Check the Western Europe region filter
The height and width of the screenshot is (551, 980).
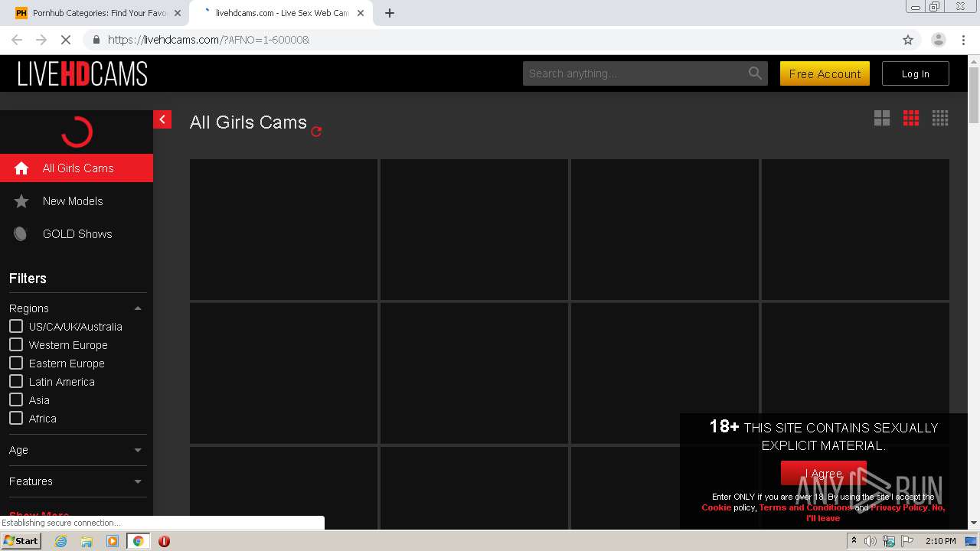(x=16, y=345)
